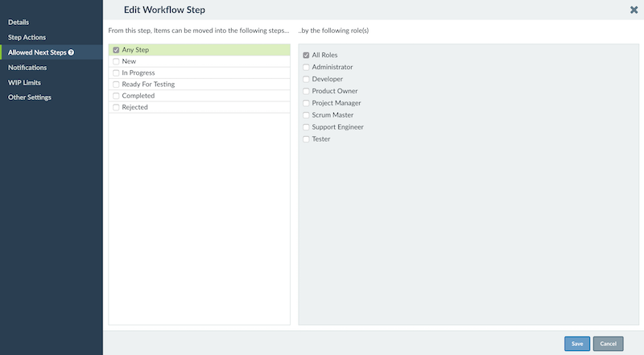Check the Tester role checkbox
The image size is (644, 355).
pyautogui.click(x=306, y=139)
